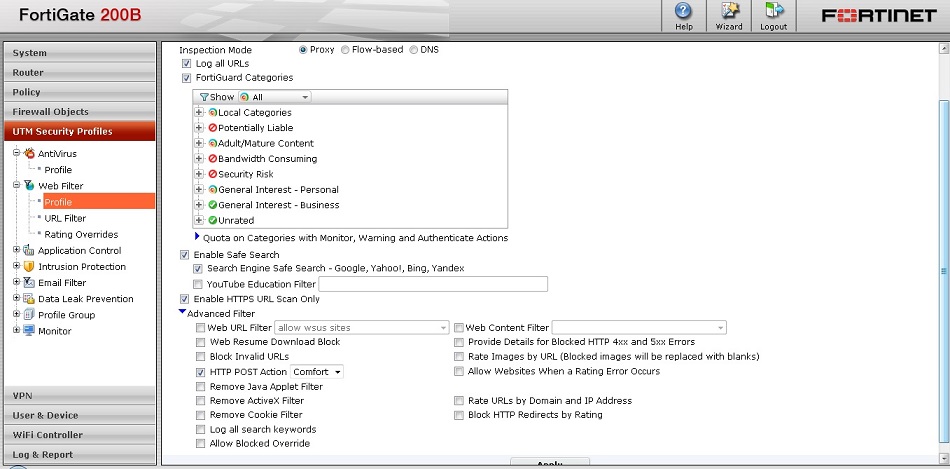Open Profile under AntiVirus
Image resolution: width=950 pixels, height=469 pixels.
tap(58, 170)
